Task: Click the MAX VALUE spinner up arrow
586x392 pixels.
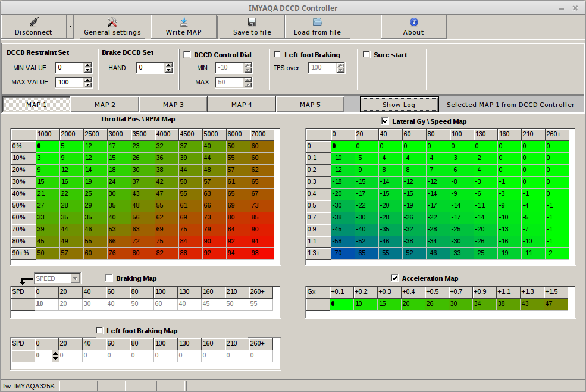Action: point(88,80)
